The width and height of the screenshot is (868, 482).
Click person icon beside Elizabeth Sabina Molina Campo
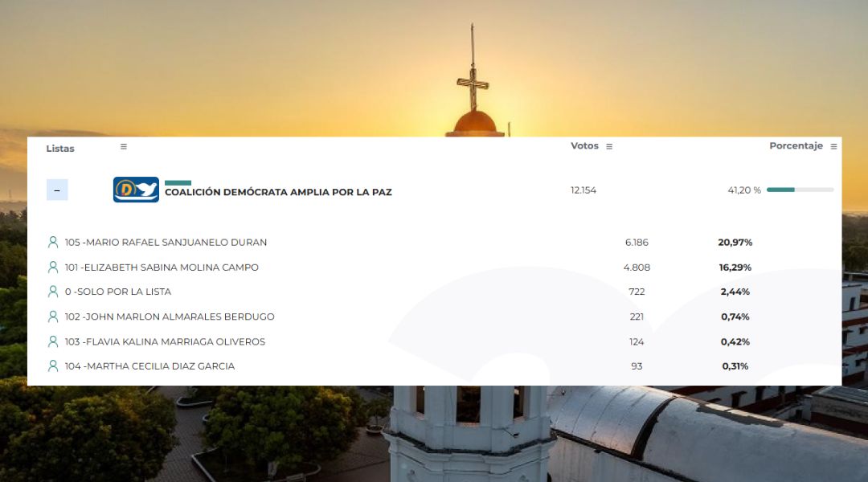pyautogui.click(x=53, y=267)
